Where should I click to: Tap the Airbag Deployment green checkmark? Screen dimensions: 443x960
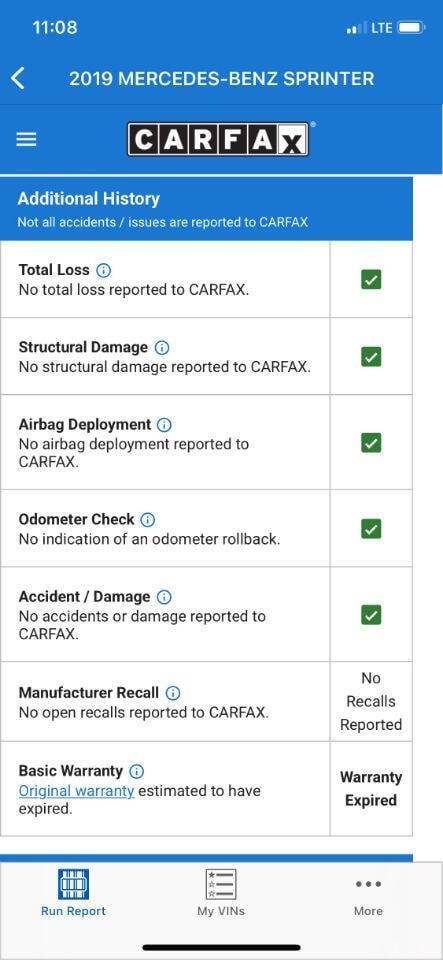coord(371,442)
